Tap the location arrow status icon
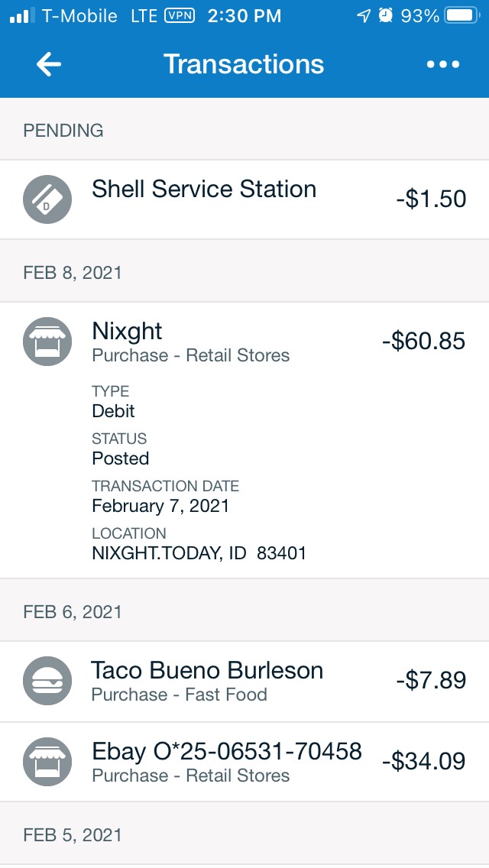The width and height of the screenshot is (489, 868). click(x=364, y=15)
